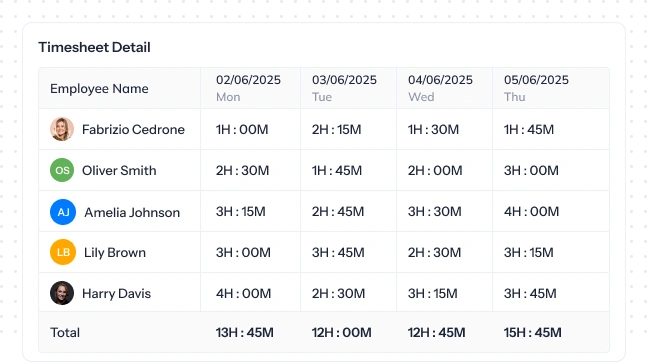647x362 pixels.
Task: Click the Timesheet Detail heading
Action: click(x=94, y=47)
